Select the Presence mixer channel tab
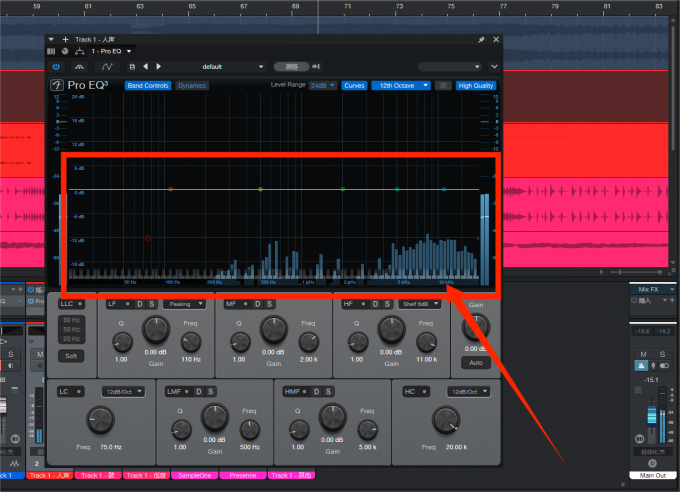 (243, 475)
